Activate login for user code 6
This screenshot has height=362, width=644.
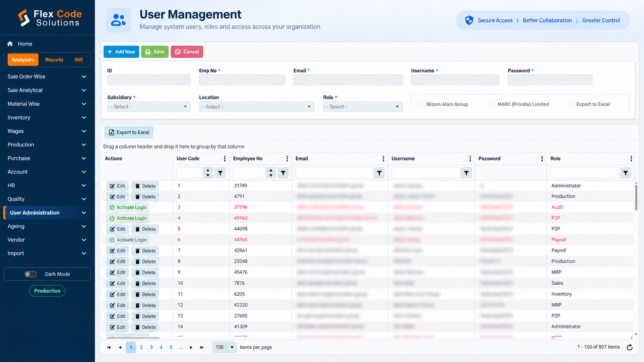tap(128, 240)
